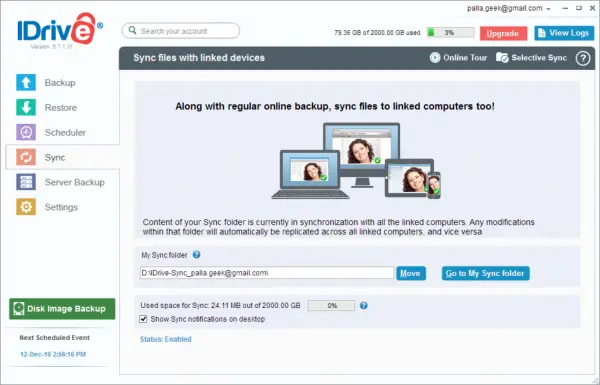600x385 pixels.
Task: Click the 0% Sync space usage bar
Action: [331, 305]
